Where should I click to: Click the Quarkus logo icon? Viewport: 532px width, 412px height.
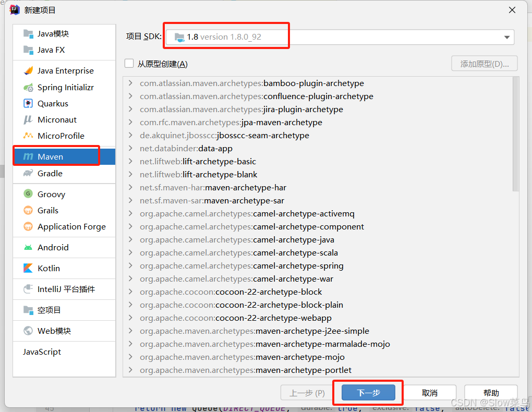pyautogui.click(x=28, y=103)
